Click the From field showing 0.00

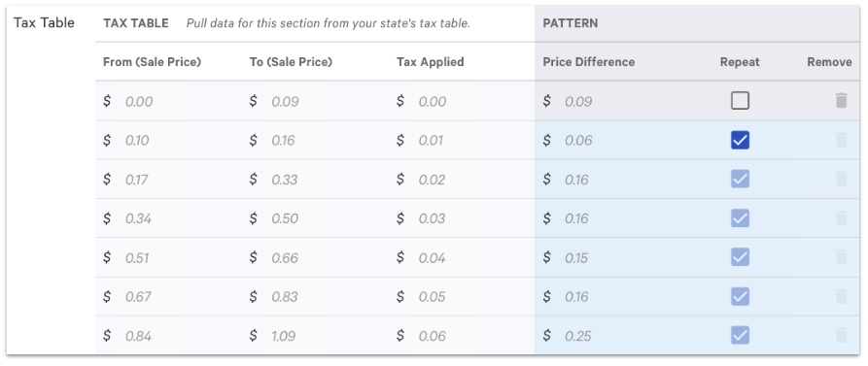pyautogui.click(x=168, y=101)
